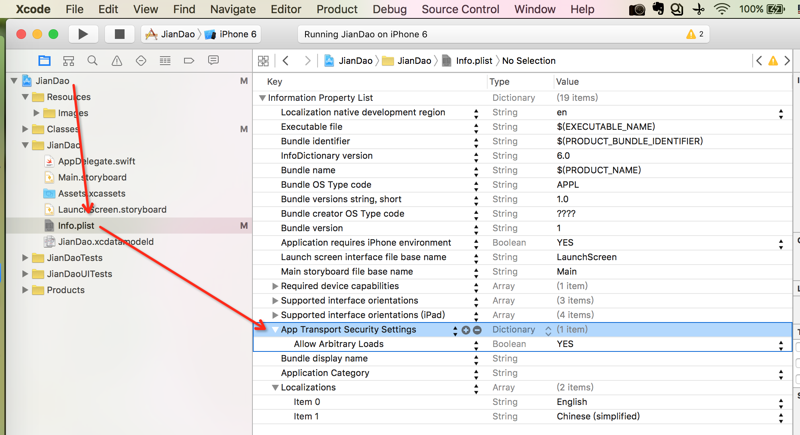Open the Wi-Fi status menu
This screenshot has width=800, height=435.
722,9
